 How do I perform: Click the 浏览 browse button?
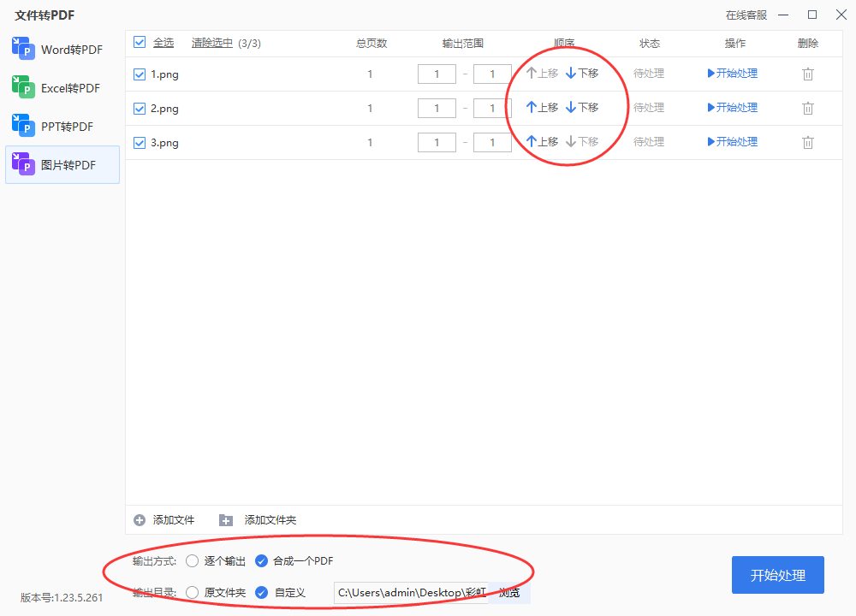coord(509,593)
